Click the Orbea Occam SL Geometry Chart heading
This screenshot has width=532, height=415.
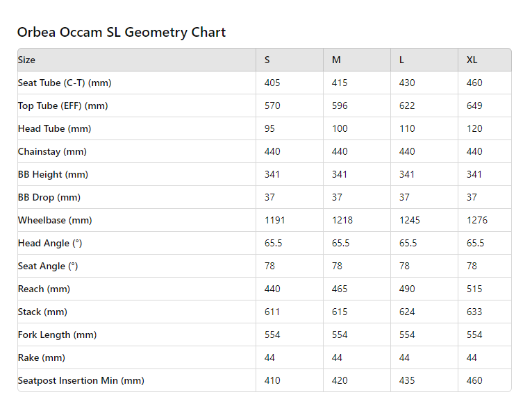122,32
